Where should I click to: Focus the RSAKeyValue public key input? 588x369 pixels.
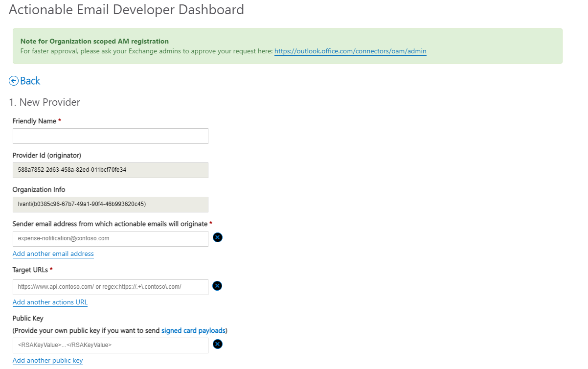110,346
